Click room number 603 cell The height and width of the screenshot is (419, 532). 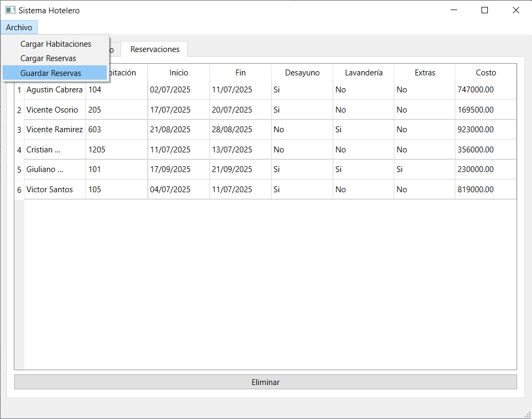point(117,130)
